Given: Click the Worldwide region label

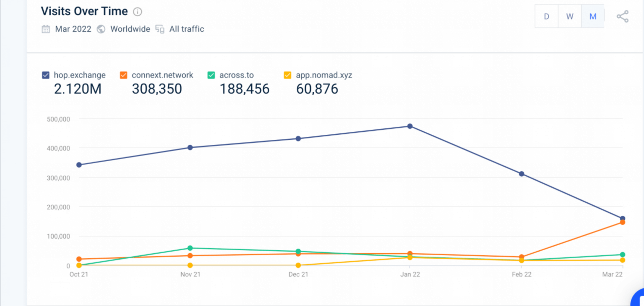Looking at the screenshot, I should pyautogui.click(x=130, y=29).
